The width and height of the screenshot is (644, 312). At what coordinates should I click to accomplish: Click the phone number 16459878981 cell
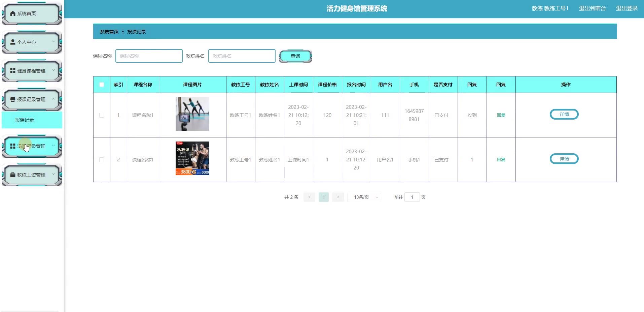(414, 115)
